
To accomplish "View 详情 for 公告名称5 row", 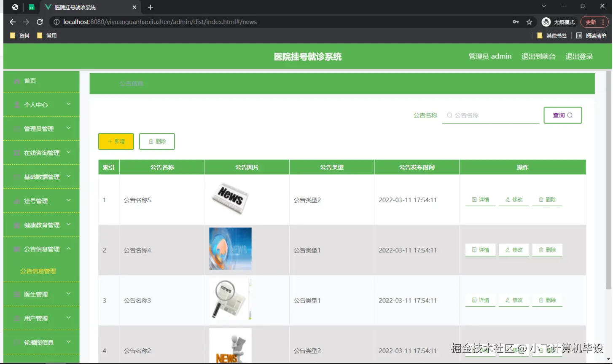I will tap(481, 200).
